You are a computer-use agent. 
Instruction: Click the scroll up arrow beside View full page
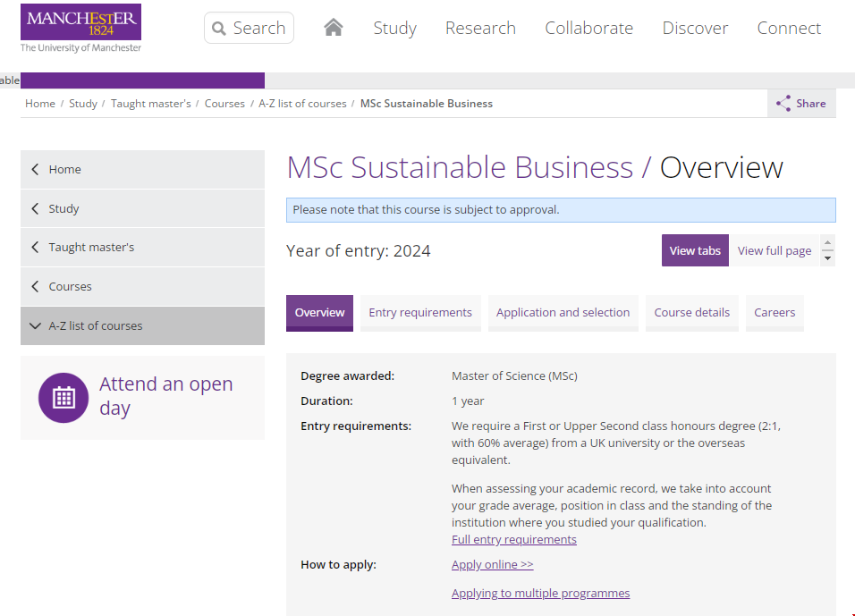(827, 243)
